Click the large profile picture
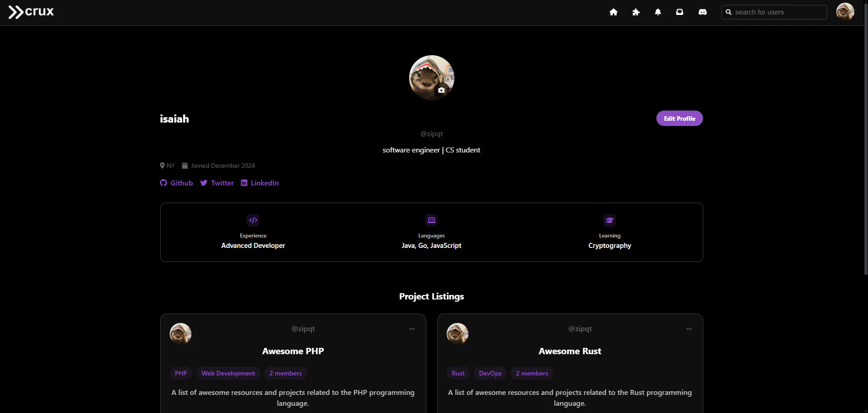This screenshot has width=868, height=413. pos(431,78)
